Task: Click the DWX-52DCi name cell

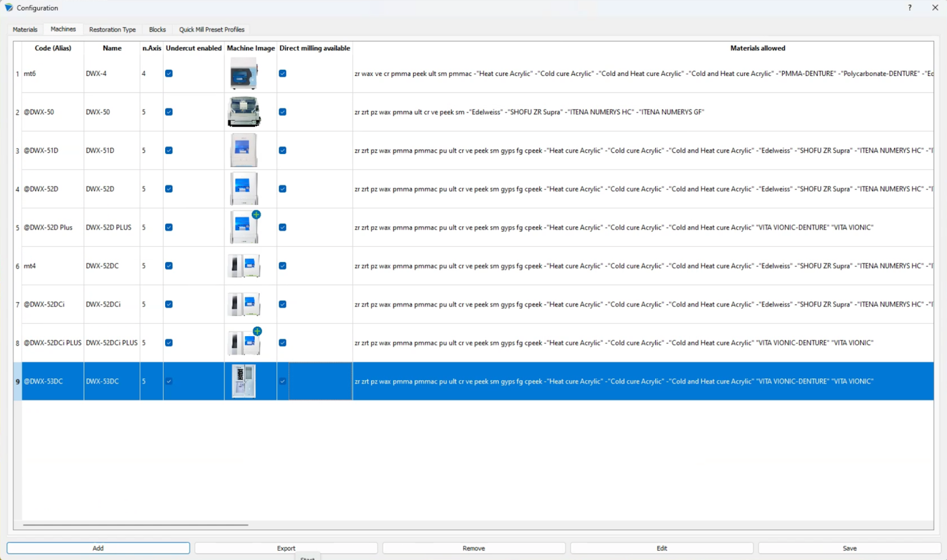Action: (112, 304)
